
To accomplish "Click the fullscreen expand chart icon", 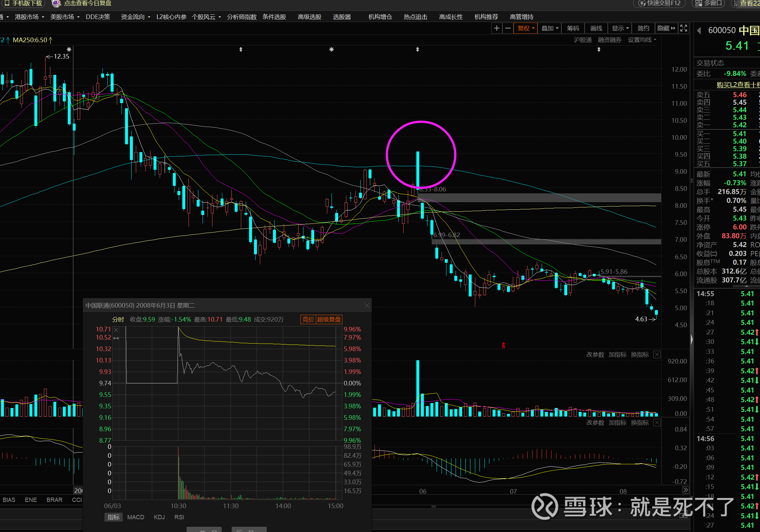I will point(683,28).
